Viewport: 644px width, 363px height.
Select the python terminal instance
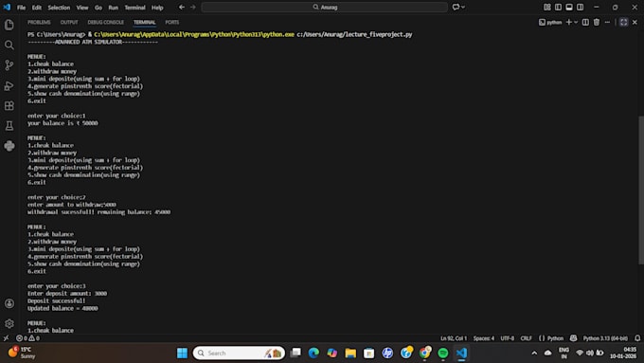(x=550, y=22)
